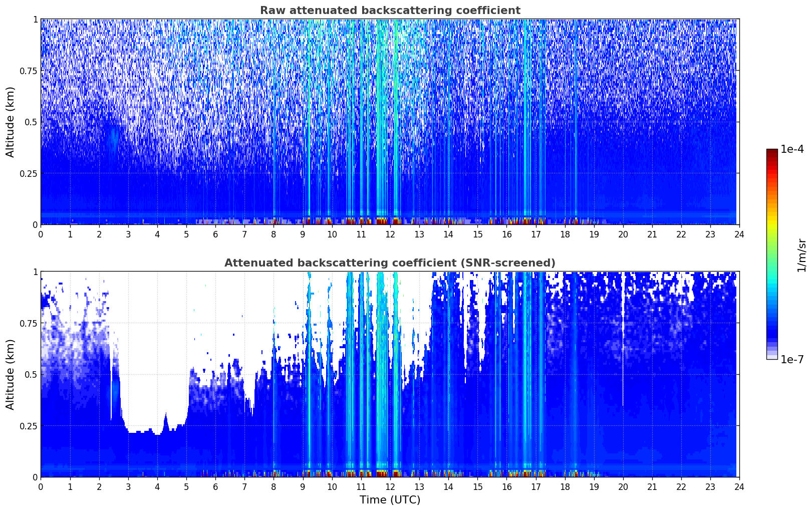The height and width of the screenshot is (511, 812).
Task: Click altitude tick "0.25" on SNR-screened plot
Action: 29,426
